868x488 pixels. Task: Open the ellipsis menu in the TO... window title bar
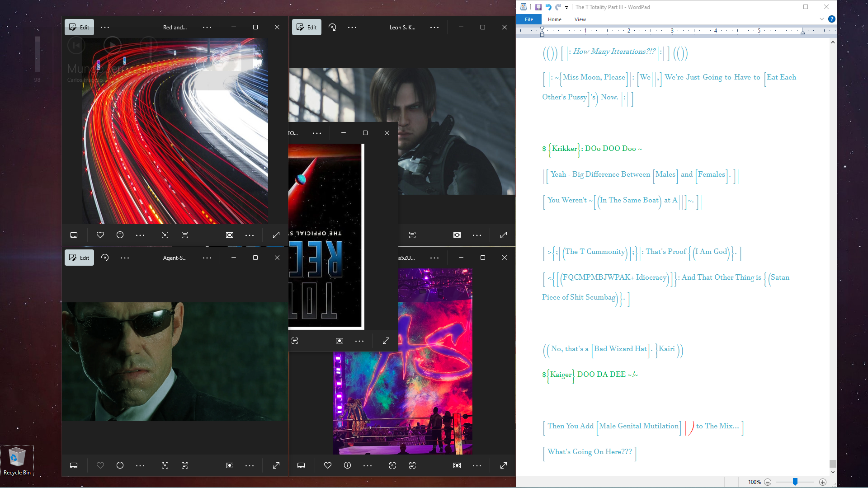pos(317,133)
